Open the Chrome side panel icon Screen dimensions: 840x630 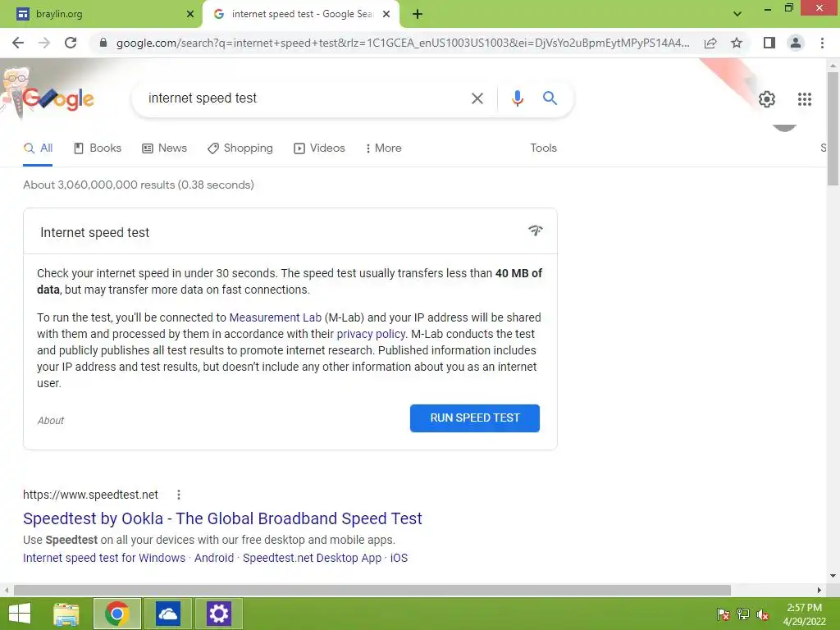click(x=769, y=43)
